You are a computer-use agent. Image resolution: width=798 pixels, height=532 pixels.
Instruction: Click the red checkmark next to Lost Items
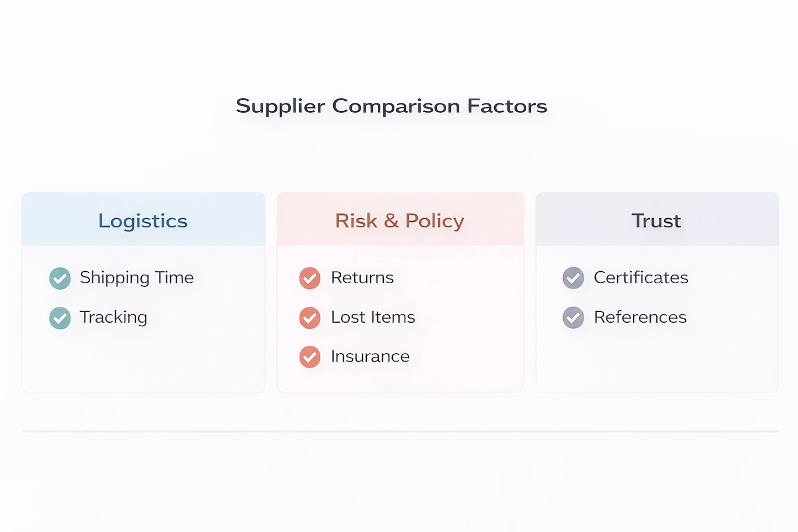(310, 318)
